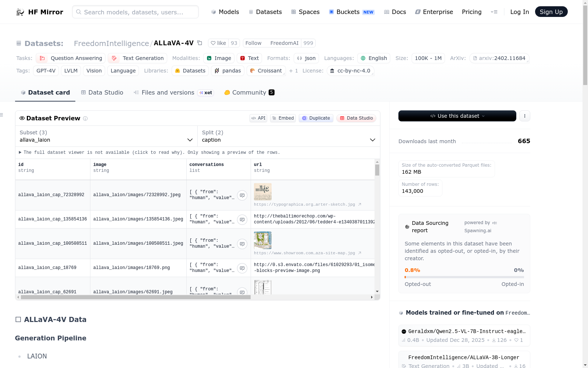This screenshot has height=368, width=588.
Task: Click the Text Generation task tag
Action: point(137,58)
